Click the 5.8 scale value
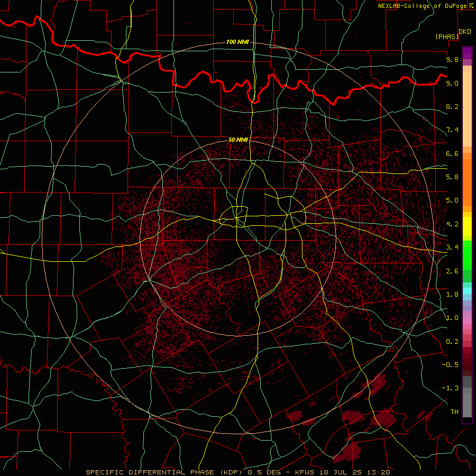This screenshot has width=476, height=476. [452, 177]
